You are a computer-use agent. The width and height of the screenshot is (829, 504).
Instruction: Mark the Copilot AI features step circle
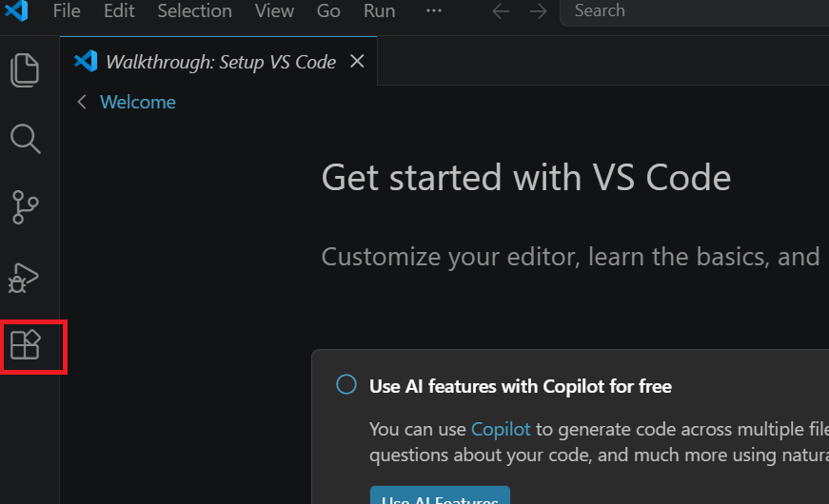pyautogui.click(x=346, y=385)
